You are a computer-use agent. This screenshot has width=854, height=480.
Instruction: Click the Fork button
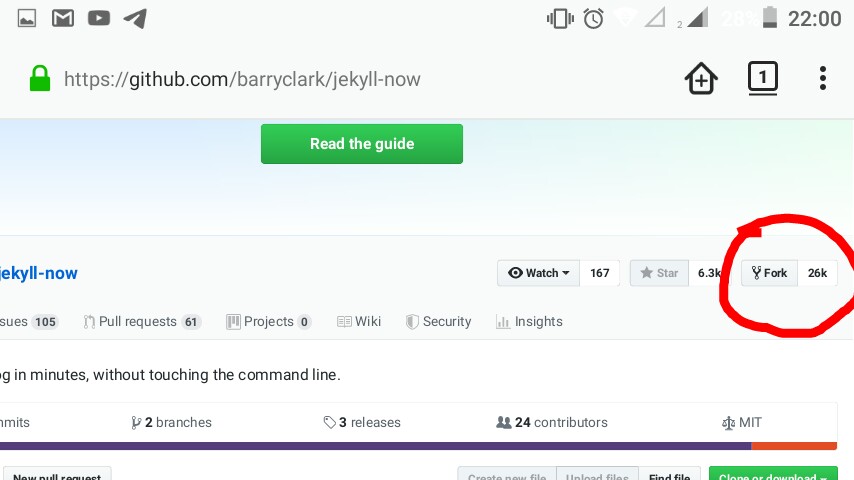770,273
